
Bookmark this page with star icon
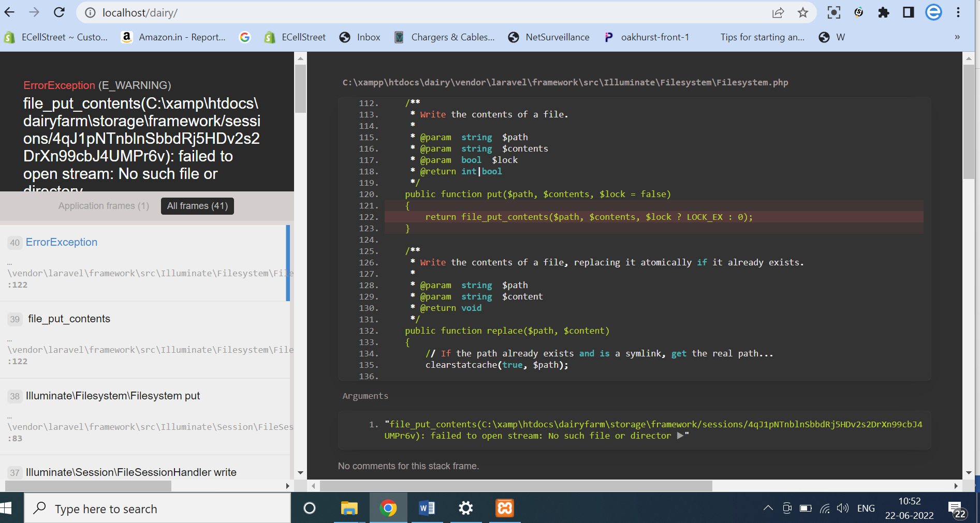[x=802, y=12]
